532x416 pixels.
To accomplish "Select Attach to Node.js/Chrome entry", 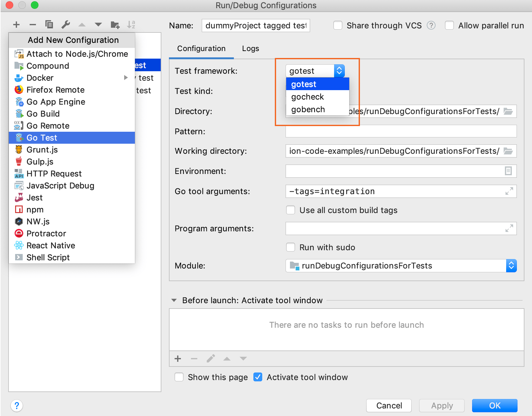I will (72, 54).
